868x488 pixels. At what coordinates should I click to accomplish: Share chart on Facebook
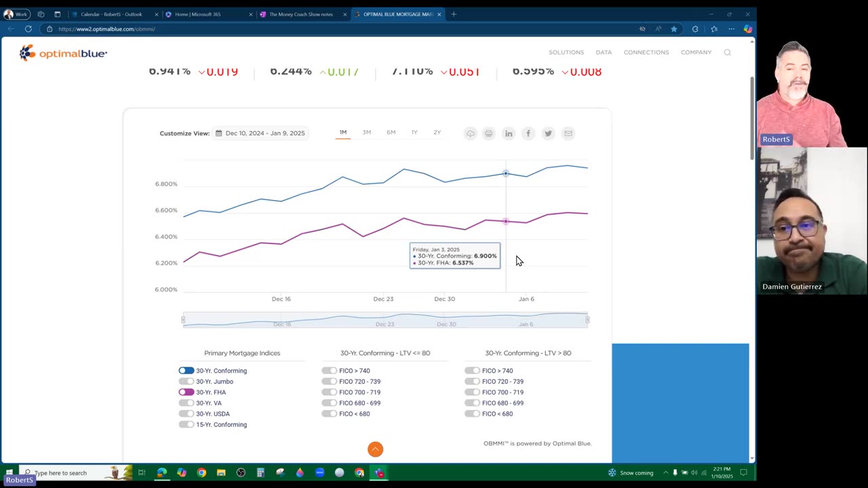click(x=528, y=134)
